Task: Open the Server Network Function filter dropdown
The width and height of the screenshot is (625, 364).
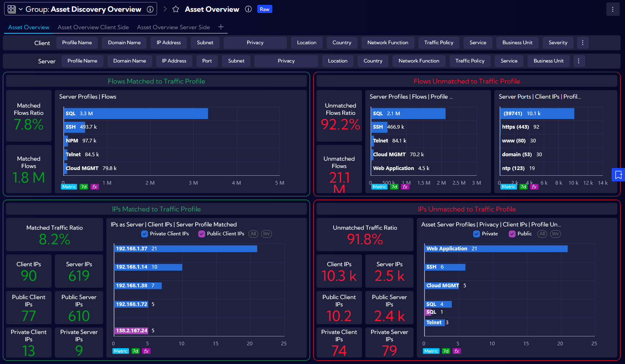Action: click(x=418, y=61)
